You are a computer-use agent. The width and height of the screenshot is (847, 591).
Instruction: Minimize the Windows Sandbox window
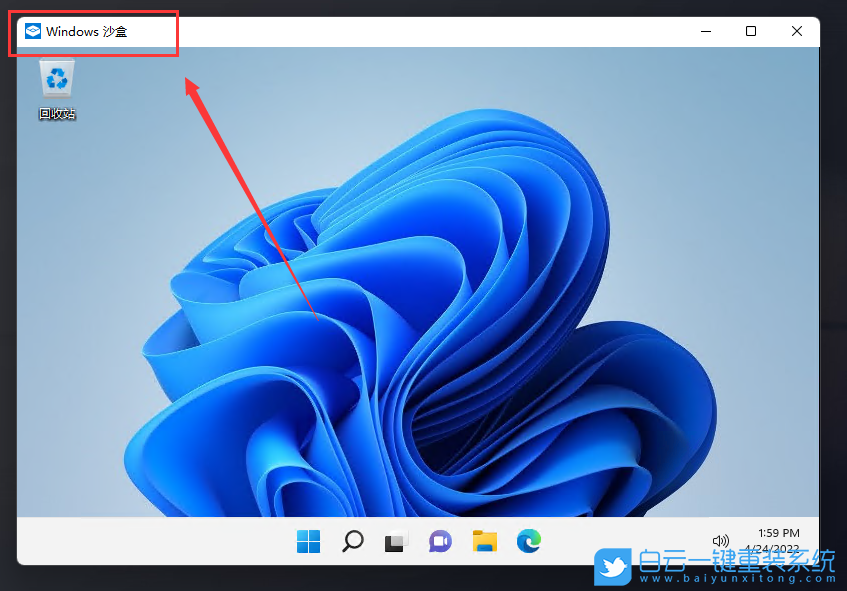point(704,31)
